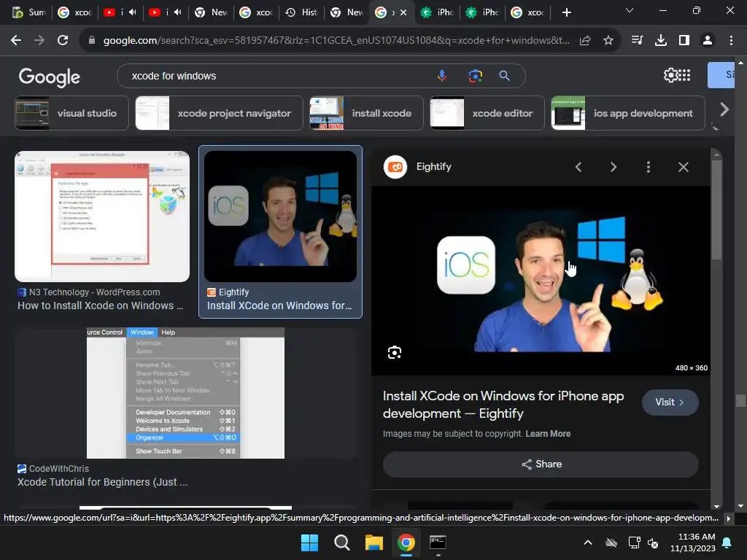Open Google quick settings gear
This screenshot has height=560, width=747.
(x=670, y=75)
